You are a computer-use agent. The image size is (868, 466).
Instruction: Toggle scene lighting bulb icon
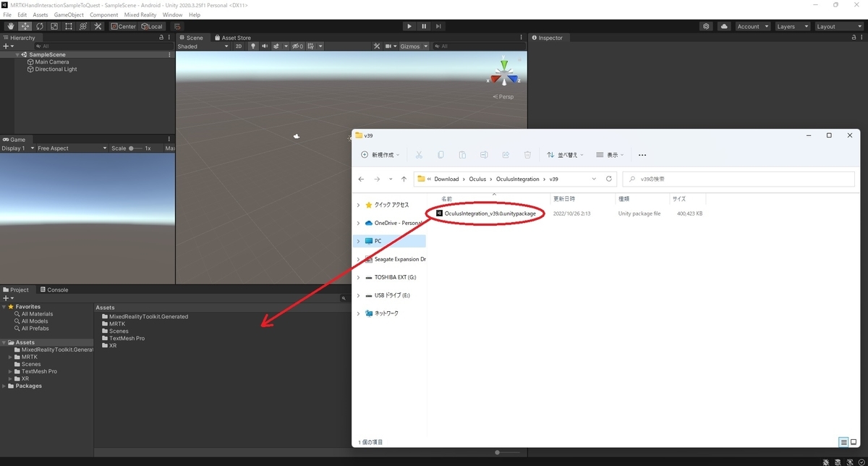(253, 46)
